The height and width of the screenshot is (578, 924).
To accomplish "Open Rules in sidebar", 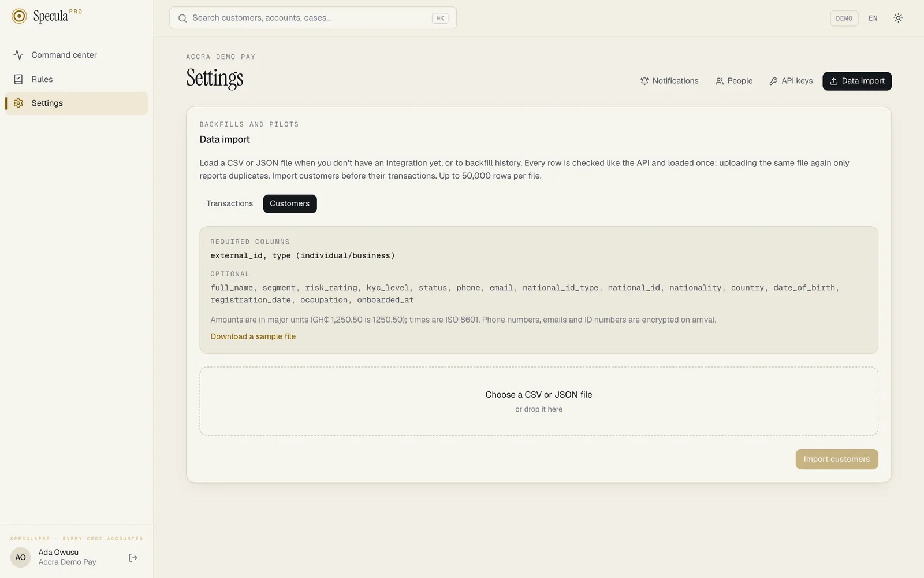I will click(77, 79).
